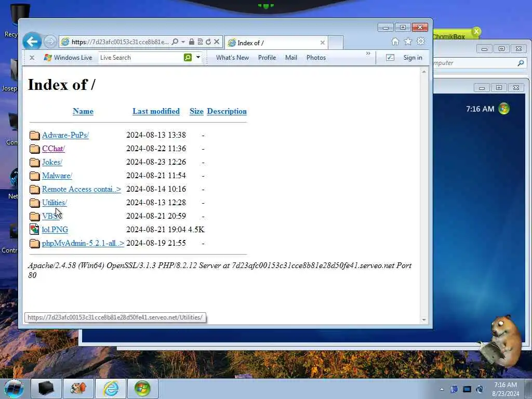Click the search magnifier in Computer window

[x=521, y=63]
